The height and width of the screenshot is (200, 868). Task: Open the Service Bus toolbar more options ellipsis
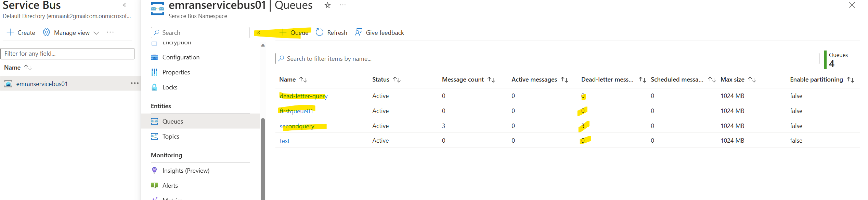click(x=110, y=32)
